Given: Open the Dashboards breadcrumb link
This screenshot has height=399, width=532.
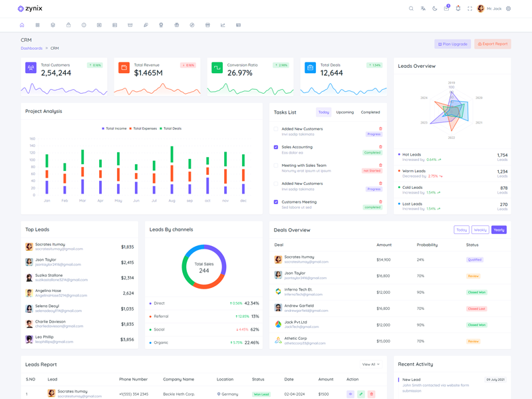Looking at the screenshot, I should click(31, 49).
